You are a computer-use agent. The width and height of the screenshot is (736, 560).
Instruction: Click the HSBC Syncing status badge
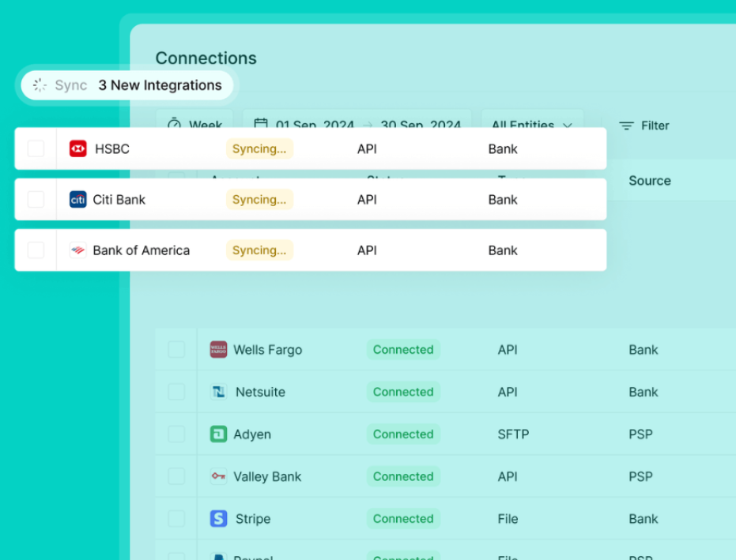coord(259,148)
